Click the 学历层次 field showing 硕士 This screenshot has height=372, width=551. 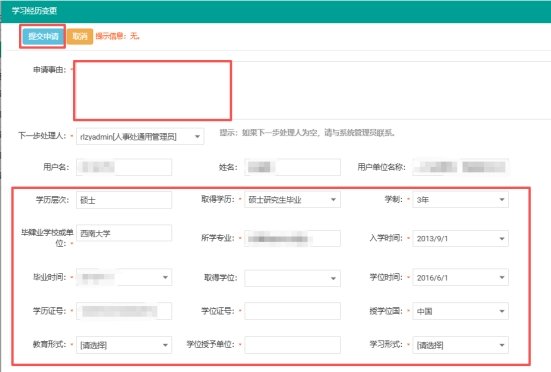pyautogui.click(x=124, y=200)
